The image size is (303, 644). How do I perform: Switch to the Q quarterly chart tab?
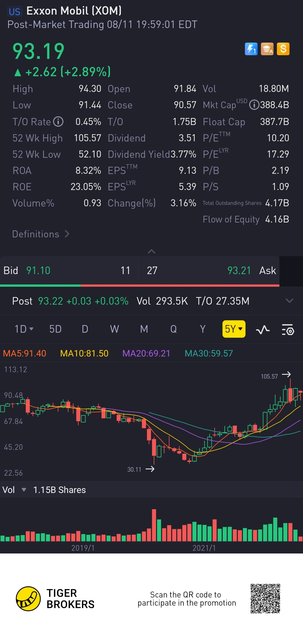[173, 329]
